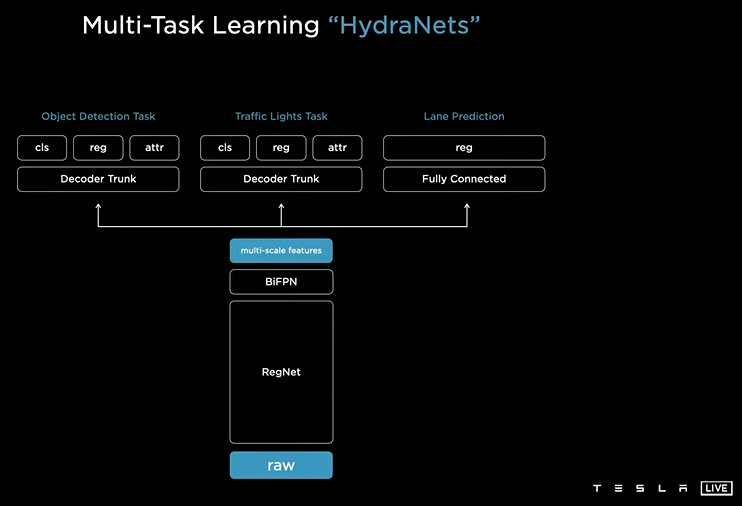Click the reg box under Traffic Lights Task
Screen dimensions: 742x506
[281, 148]
